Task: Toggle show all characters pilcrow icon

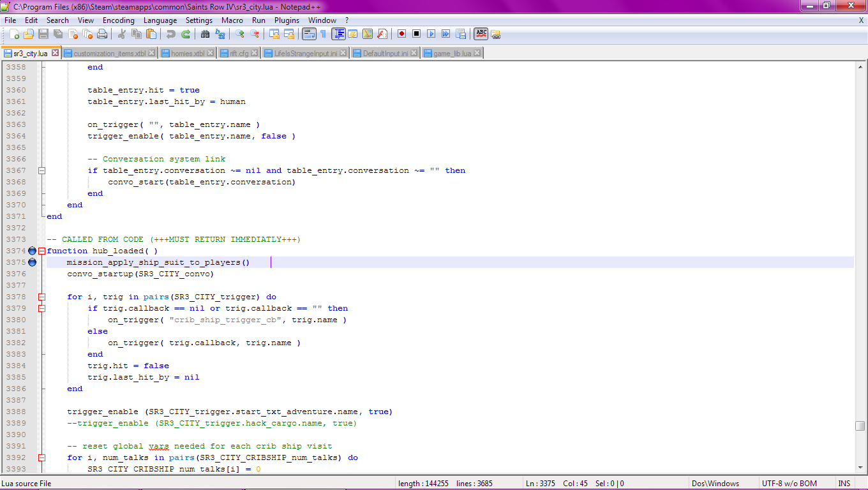Action: (323, 34)
